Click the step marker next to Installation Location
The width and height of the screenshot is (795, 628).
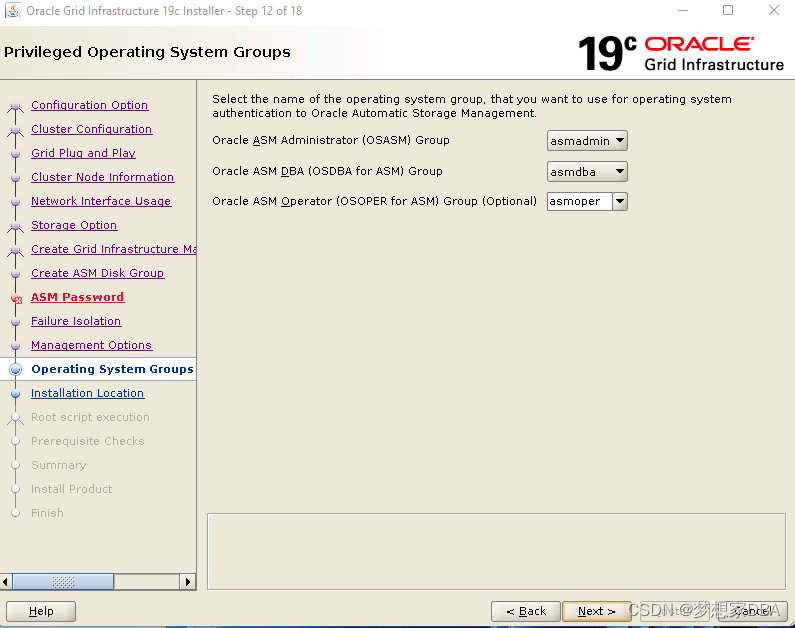16,394
